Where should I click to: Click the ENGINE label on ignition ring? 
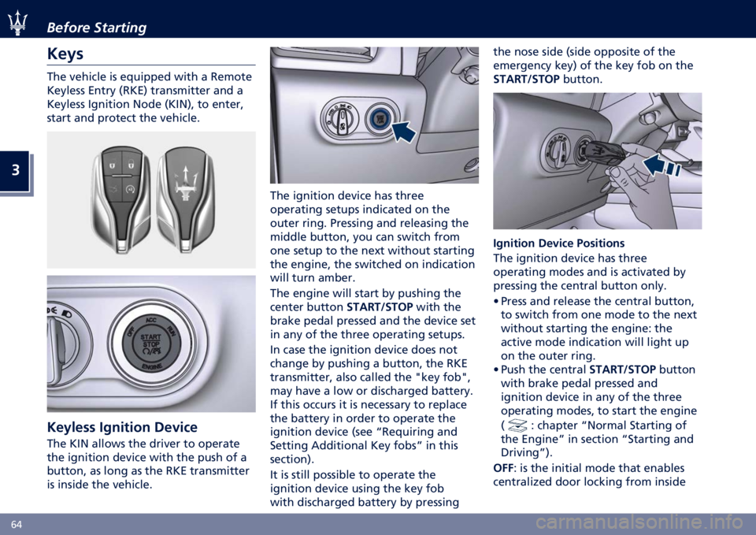pyautogui.click(x=152, y=368)
